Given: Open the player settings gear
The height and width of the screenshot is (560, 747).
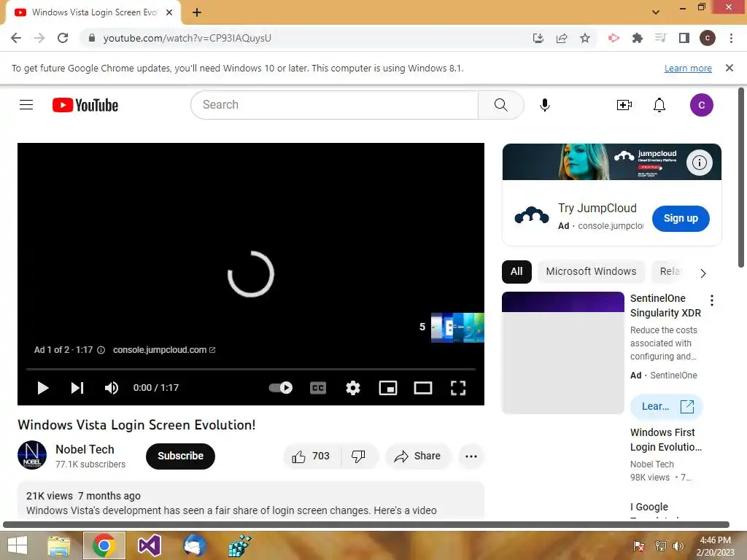Looking at the screenshot, I should click(353, 388).
